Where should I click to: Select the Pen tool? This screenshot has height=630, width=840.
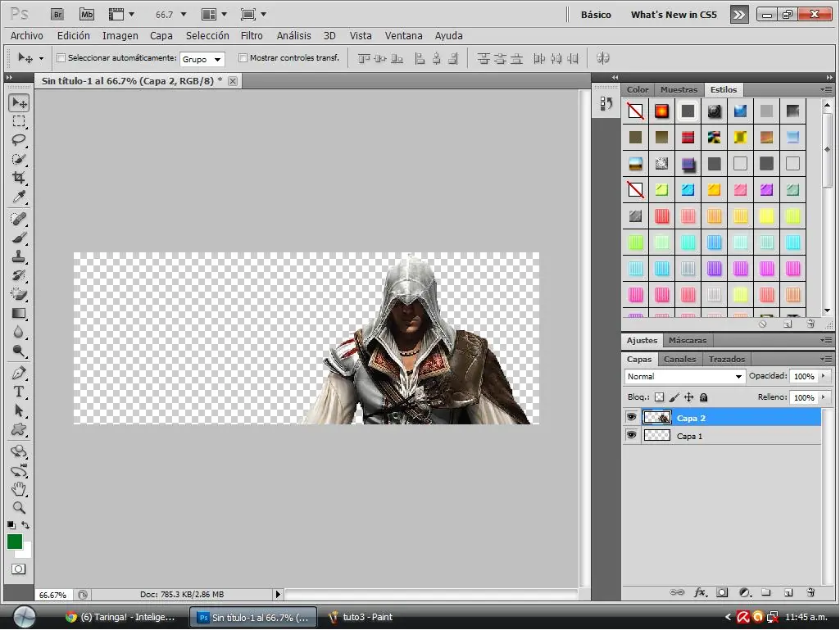click(20, 373)
